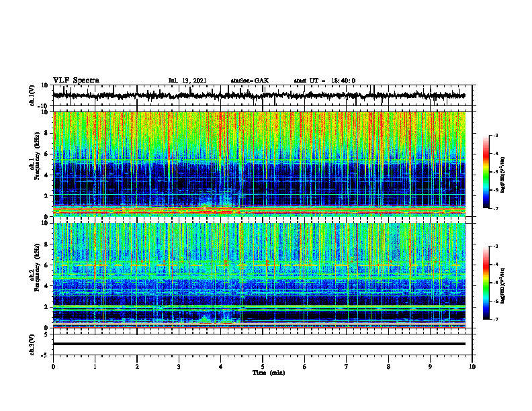Click time-axis tick label "7"

pos(347,367)
